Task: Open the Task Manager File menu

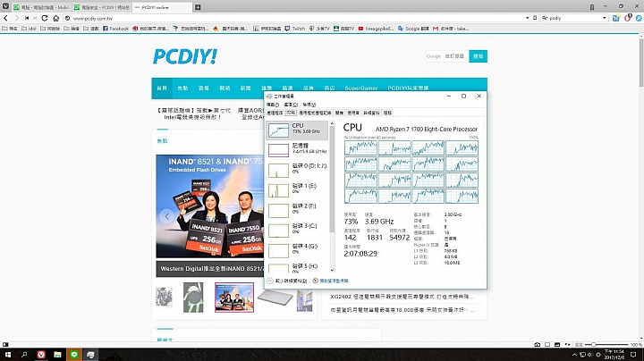Action: (x=272, y=105)
